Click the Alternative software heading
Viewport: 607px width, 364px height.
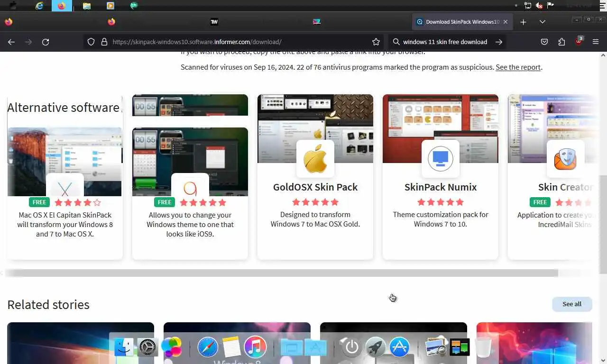pyautogui.click(x=64, y=108)
